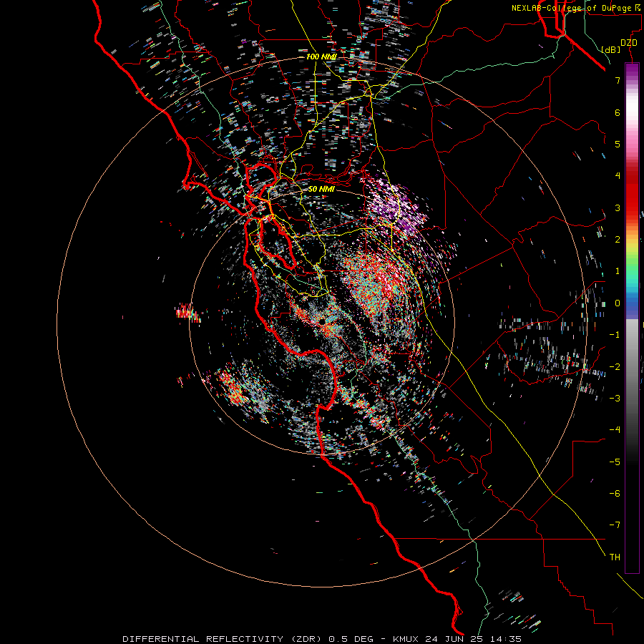The width and height of the screenshot is (644, 644).
Task: Click the "100 NMI" range ring label
Action: (321, 57)
